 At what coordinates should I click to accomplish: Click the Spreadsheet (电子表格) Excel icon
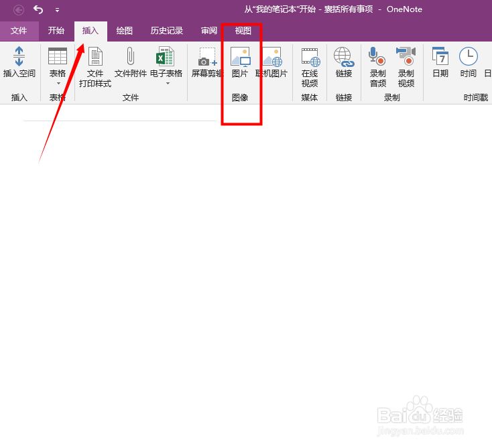point(165,56)
